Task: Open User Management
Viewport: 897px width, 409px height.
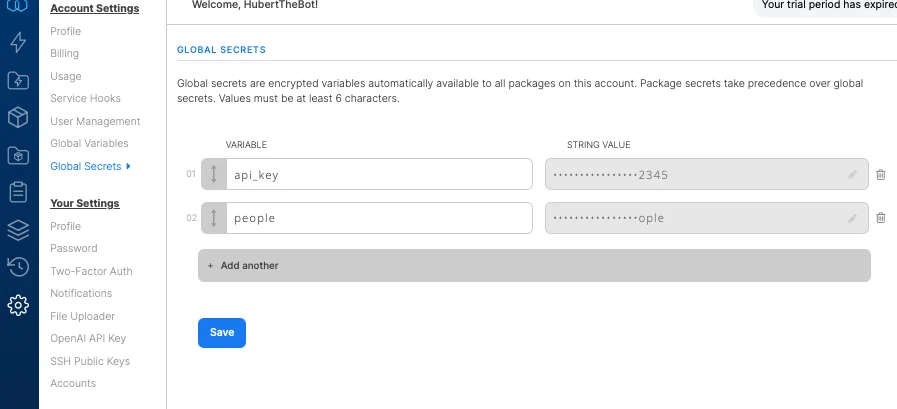Action: coord(96,121)
